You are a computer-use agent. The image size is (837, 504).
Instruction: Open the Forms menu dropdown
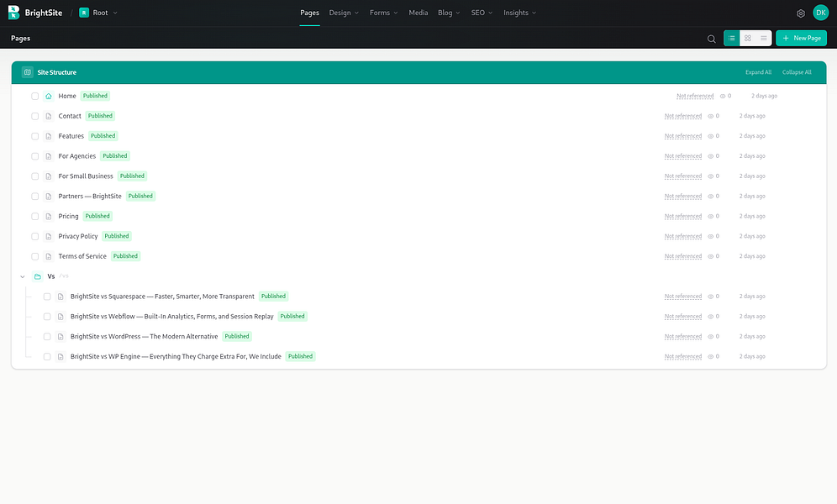coord(383,13)
